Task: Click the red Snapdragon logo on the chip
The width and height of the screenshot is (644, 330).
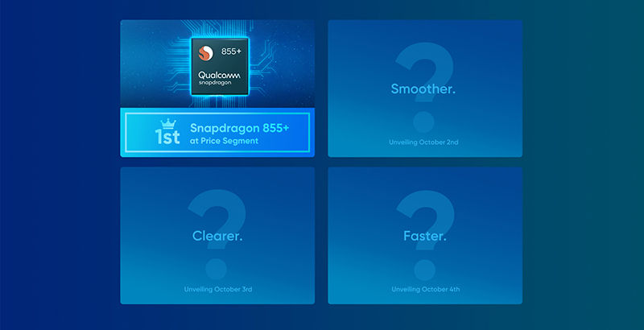Action: click(x=206, y=53)
